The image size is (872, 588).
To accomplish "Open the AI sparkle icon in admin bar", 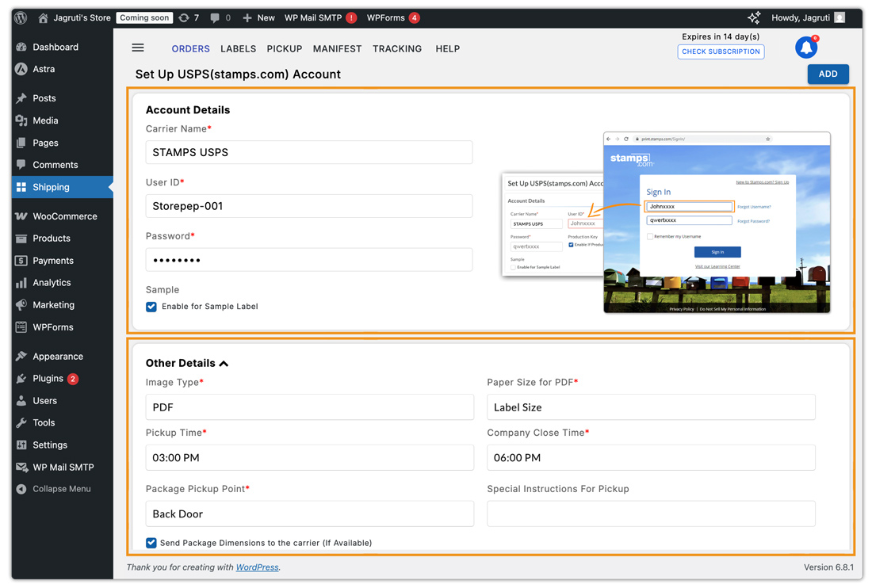I will coord(754,17).
